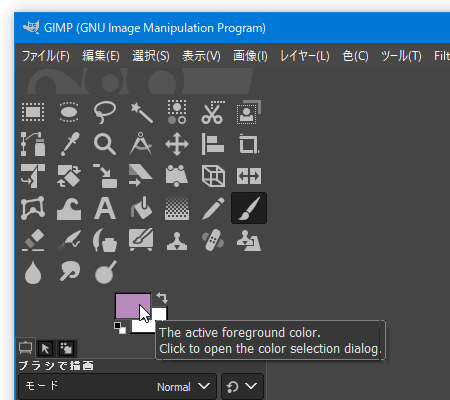Choose the Move tool
Viewport: 450px width, 400px height.
pos(177,144)
